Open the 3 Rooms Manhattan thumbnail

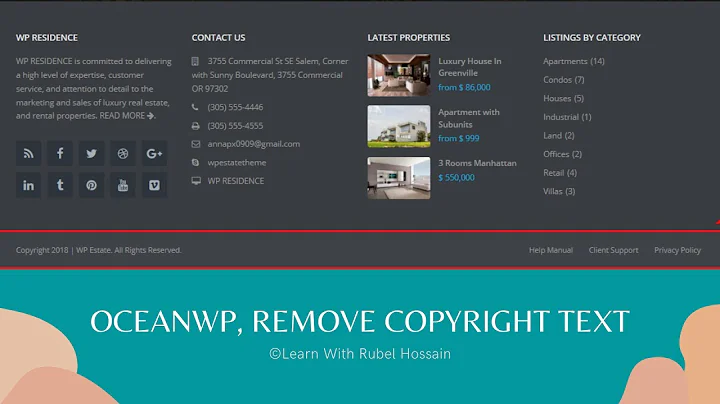pyautogui.click(x=399, y=178)
